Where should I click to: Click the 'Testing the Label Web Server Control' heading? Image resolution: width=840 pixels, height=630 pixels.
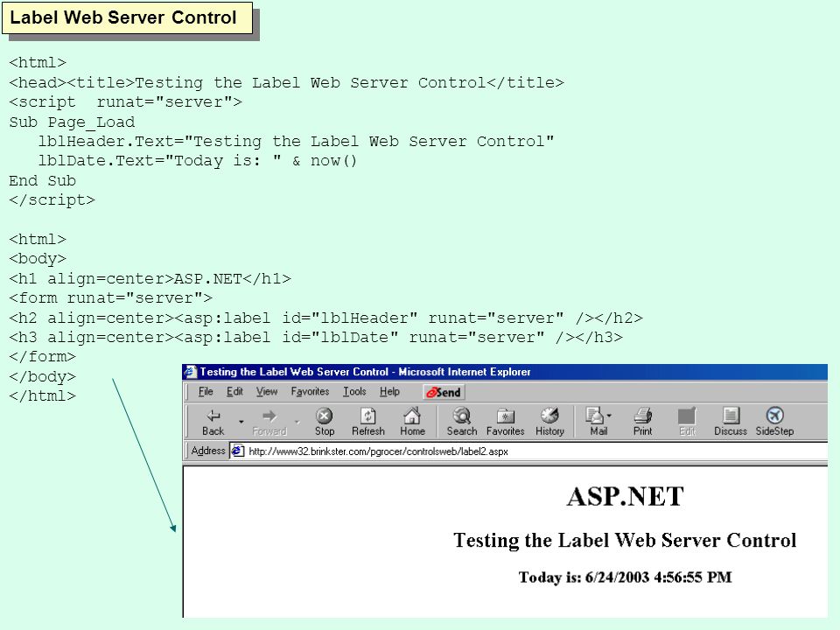[x=625, y=540]
